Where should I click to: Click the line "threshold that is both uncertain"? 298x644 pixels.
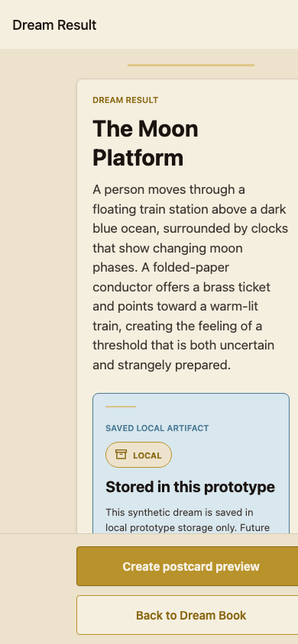(183, 346)
